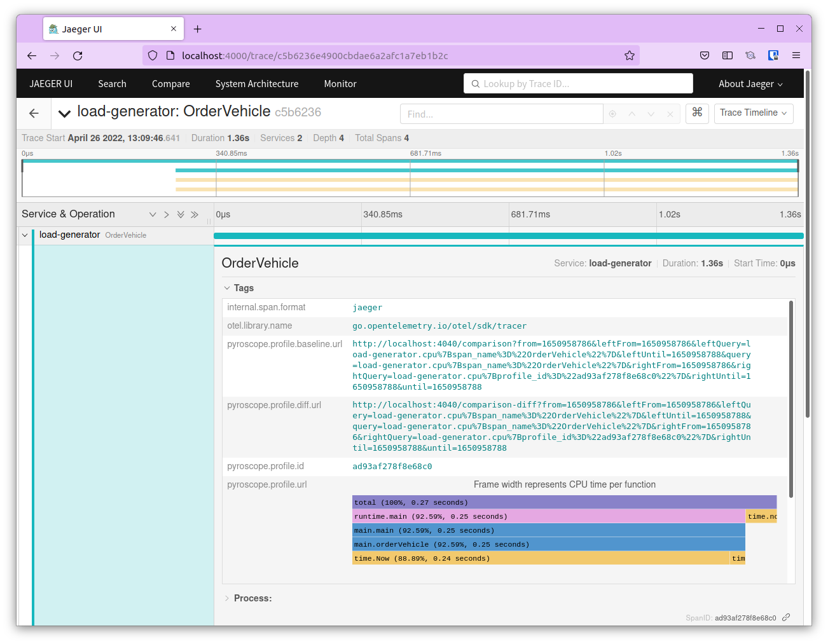Click the main.main flamegraph frame
This screenshot has height=644, width=828.
click(549, 530)
